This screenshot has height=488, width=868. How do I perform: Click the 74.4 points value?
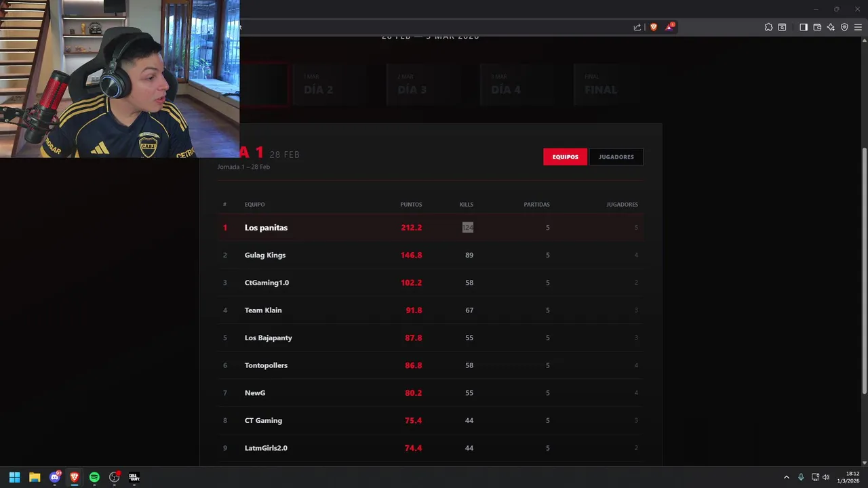point(414,448)
